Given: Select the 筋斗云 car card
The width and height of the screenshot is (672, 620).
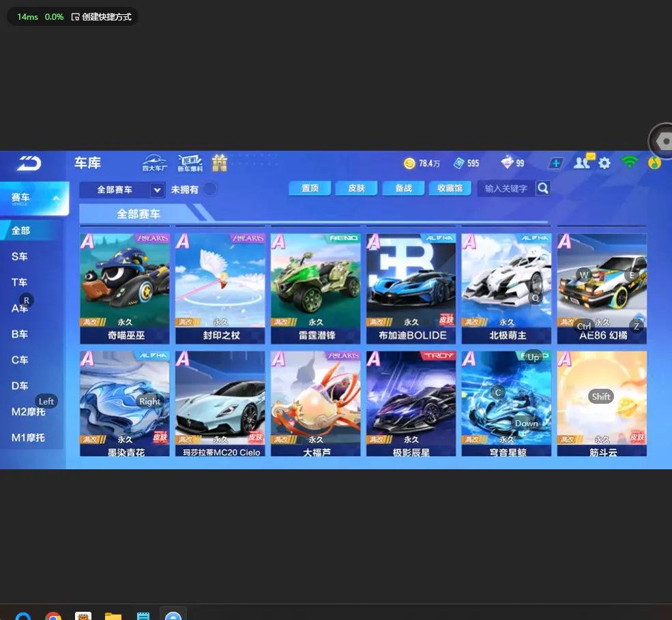Looking at the screenshot, I should pos(602,404).
